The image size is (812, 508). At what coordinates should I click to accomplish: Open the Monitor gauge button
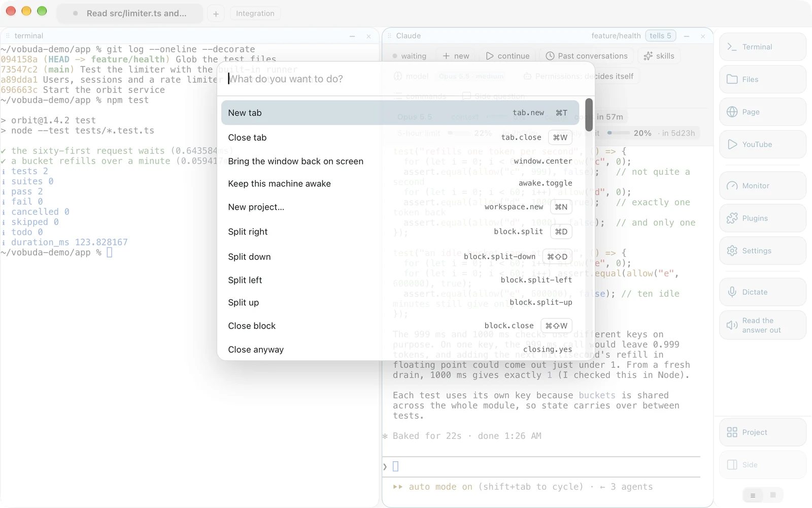pos(762,185)
